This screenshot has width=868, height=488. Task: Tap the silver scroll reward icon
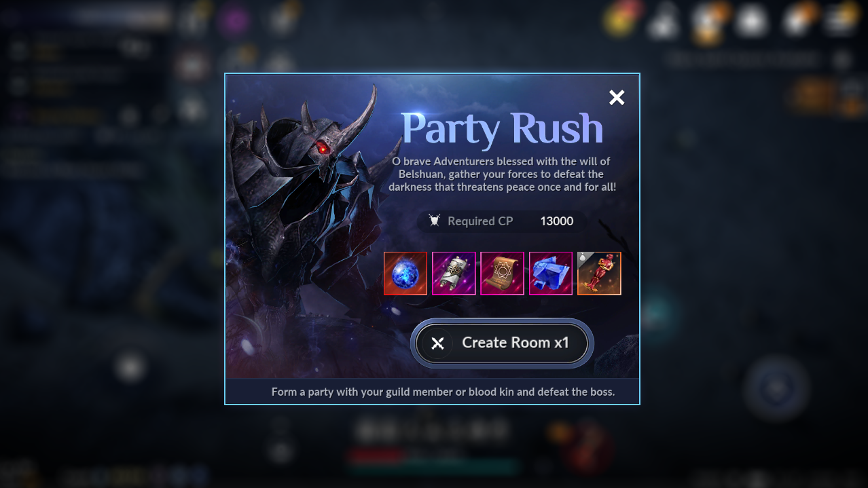coord(454,274)
